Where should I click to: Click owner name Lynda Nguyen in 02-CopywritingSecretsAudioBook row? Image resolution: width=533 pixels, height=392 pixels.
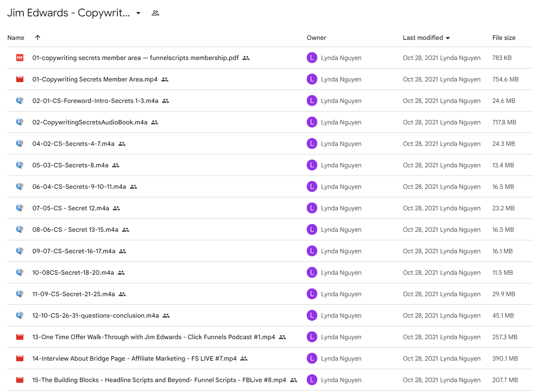click(341, 122)
